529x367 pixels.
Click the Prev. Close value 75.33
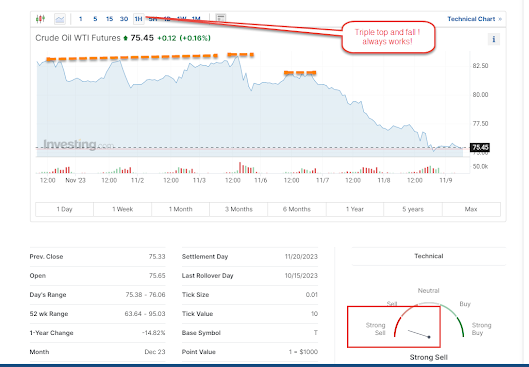click(157, 256)
